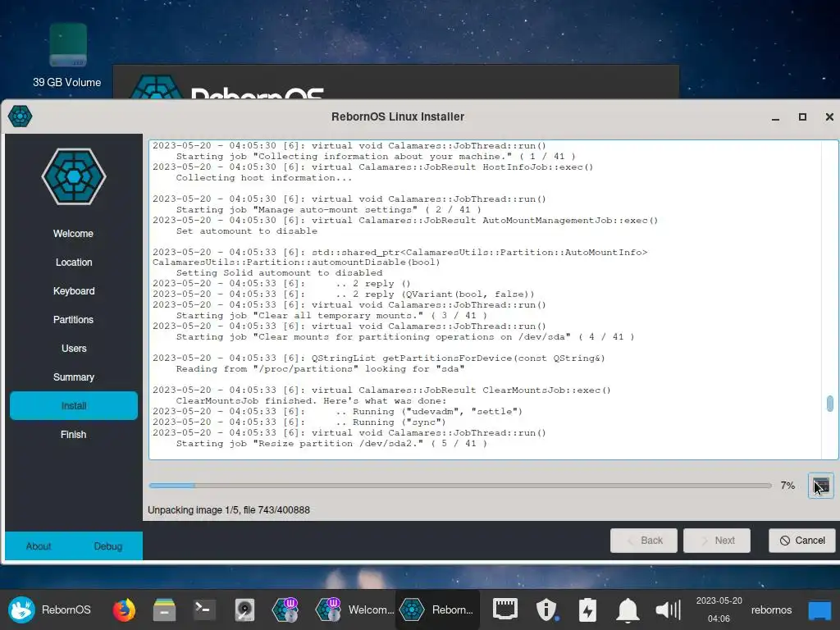Viewport: 840px width, 630px height.
Task: Click the 7% progress label
Action: point(787,486)
